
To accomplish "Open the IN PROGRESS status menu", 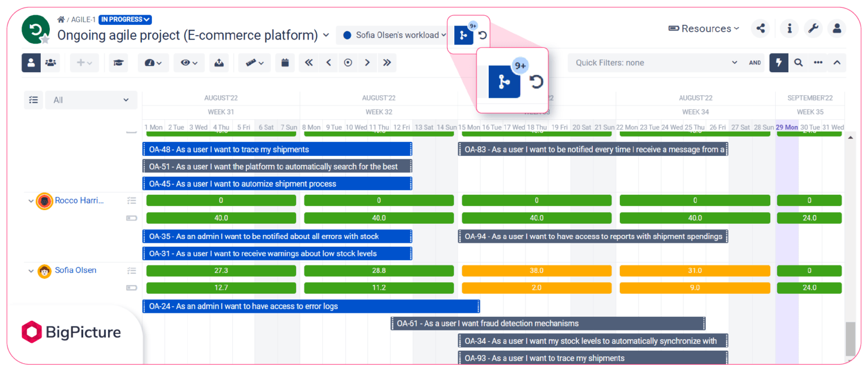I will (125, 20).
